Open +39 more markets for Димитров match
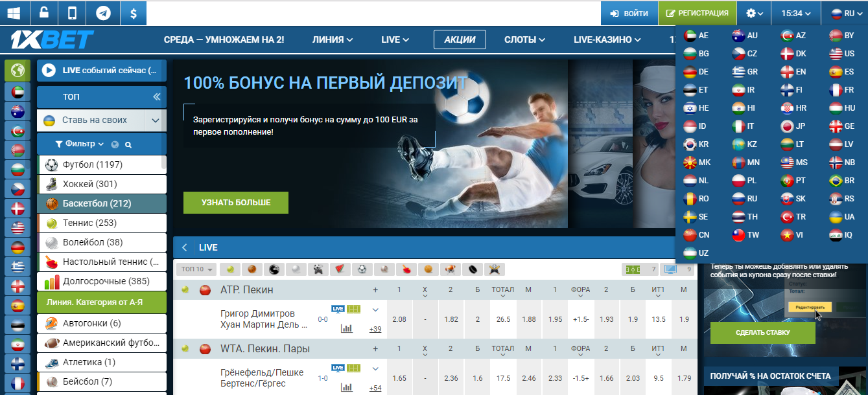The image size is (868, 395). 375,329
